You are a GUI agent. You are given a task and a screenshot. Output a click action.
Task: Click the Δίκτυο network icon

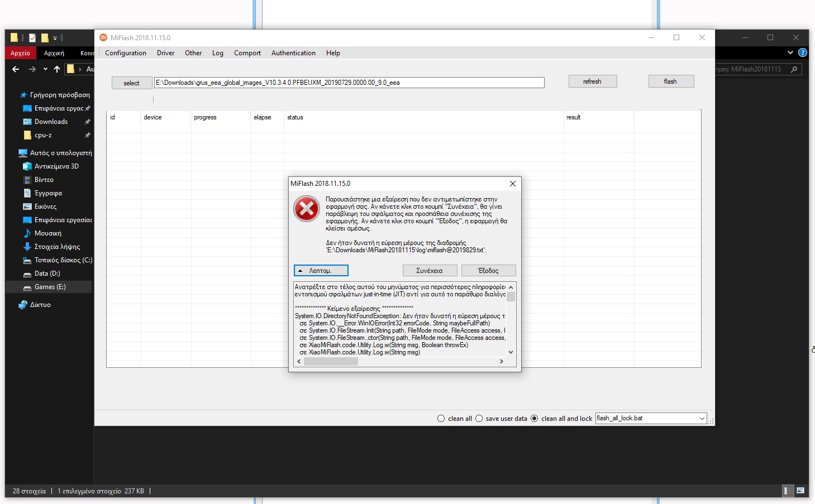tap(23, 305)
